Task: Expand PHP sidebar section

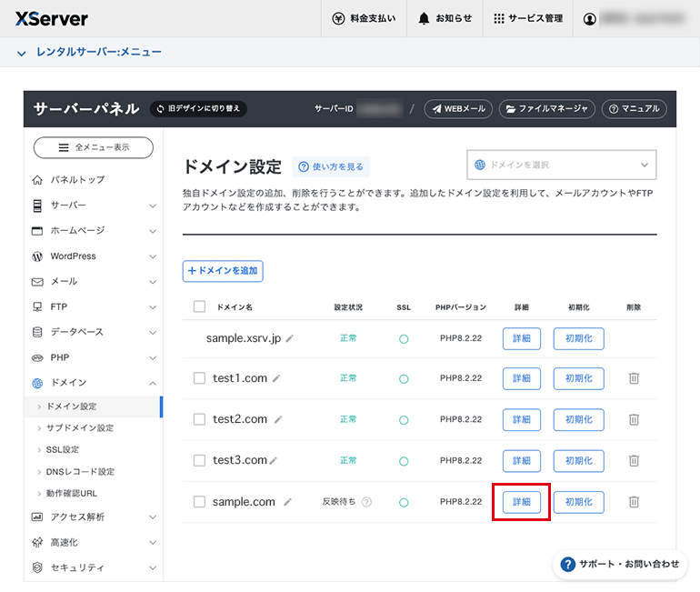Action: pos(94,357)
